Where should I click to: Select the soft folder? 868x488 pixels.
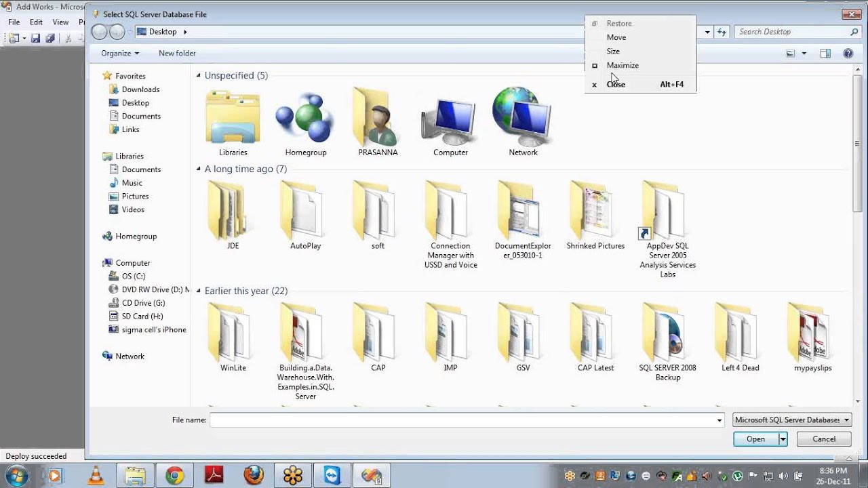tap(378, 216)
